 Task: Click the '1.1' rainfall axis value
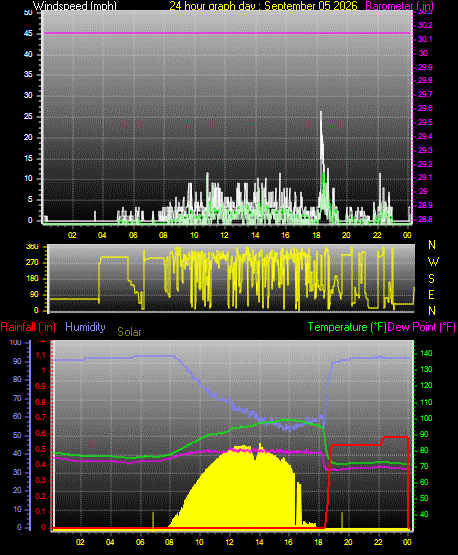pyautogui.click(x=41, y=355)
